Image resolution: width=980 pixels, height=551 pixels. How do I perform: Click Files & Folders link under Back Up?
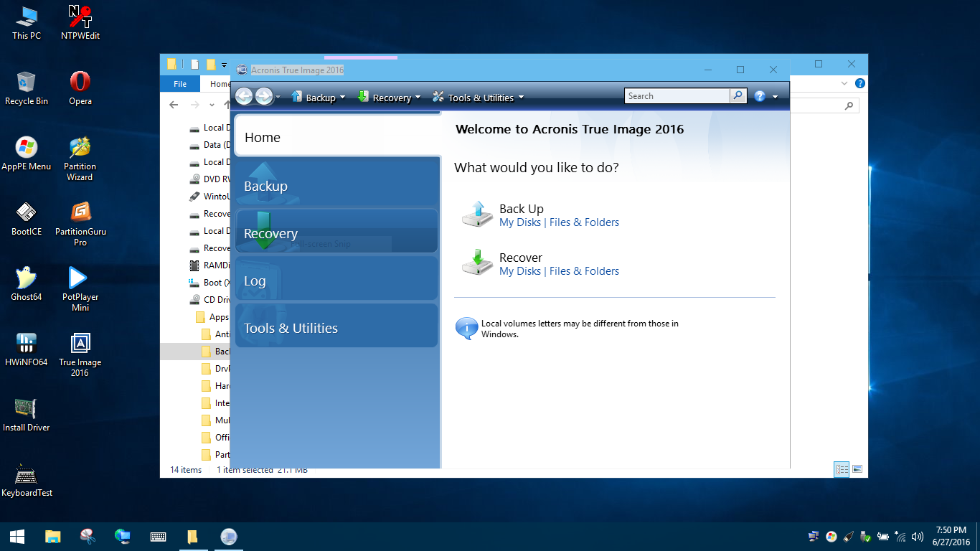click(x=584, y=222)
